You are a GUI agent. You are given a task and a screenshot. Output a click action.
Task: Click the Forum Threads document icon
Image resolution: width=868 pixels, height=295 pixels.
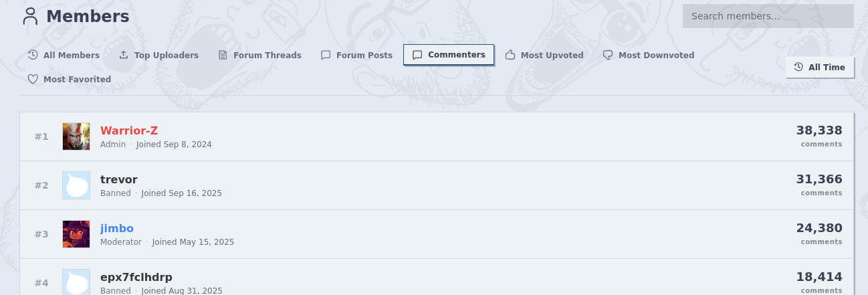(223, 55)
